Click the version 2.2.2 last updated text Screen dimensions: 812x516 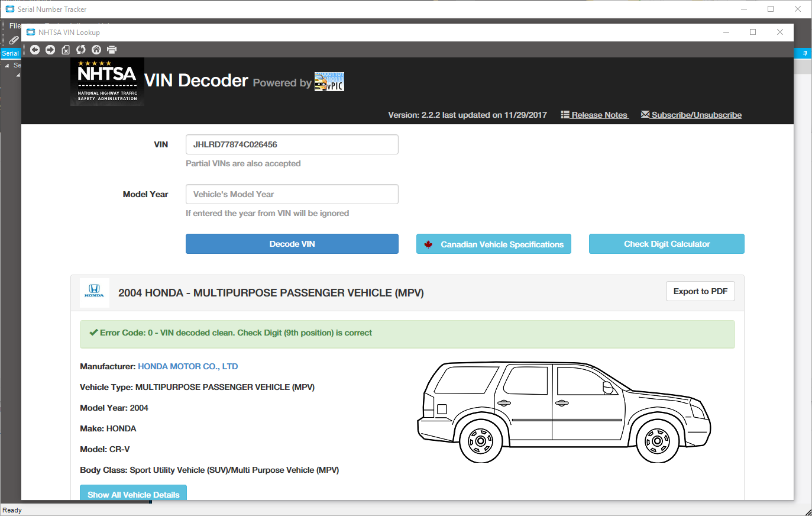pos(467,115)
